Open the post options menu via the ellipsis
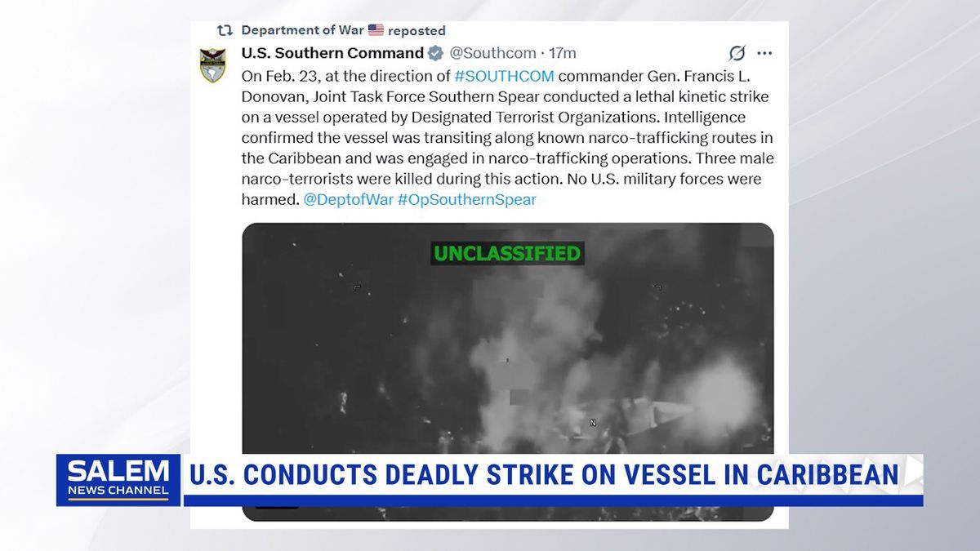980x551 pixels. point(765,53)
